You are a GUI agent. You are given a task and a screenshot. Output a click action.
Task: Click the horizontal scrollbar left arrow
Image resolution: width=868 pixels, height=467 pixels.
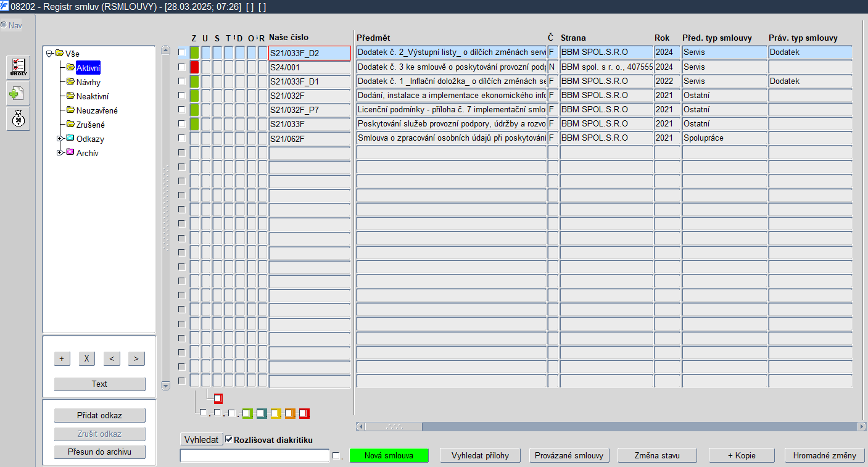(361, 426)
